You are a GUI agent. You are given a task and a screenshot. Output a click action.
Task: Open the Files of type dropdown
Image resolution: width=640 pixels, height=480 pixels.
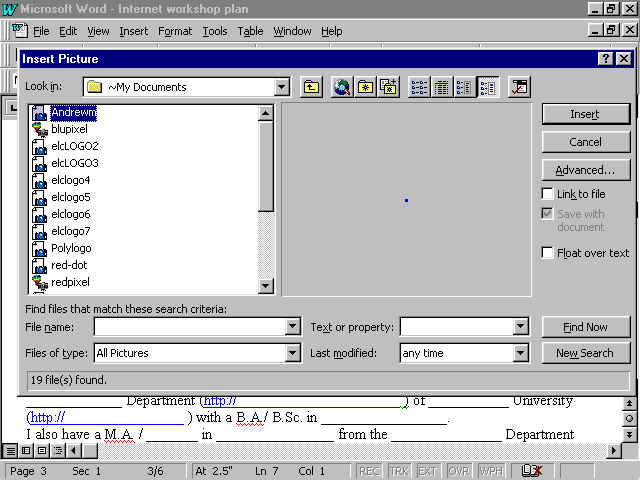pyautogui.click(x=292, y=353)
